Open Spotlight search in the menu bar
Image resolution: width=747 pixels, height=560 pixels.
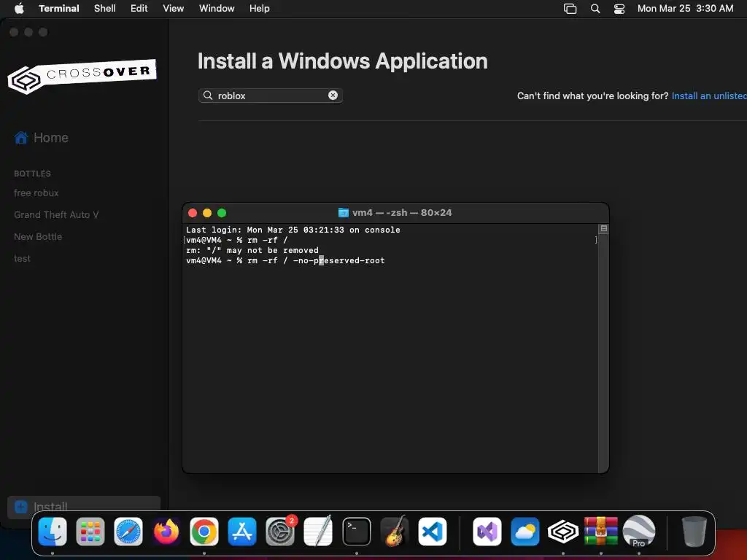point(595,9)
